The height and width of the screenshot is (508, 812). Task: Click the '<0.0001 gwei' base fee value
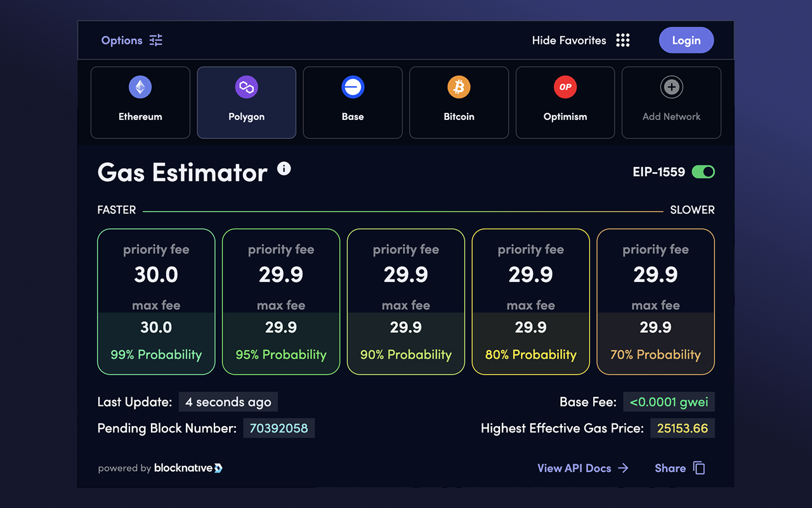point(669,402)
